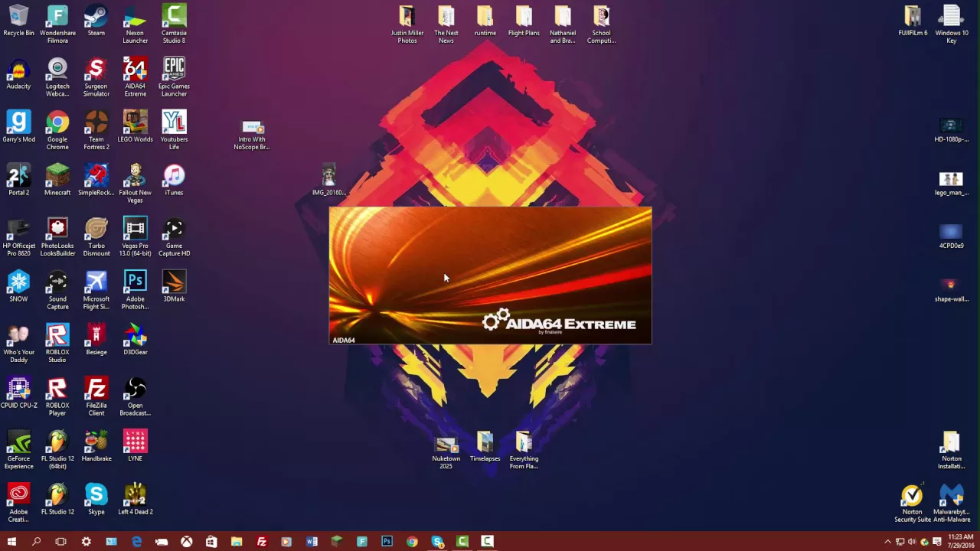
Task: Select the Audacity desktop shortcut
Action: coord(18,74)
